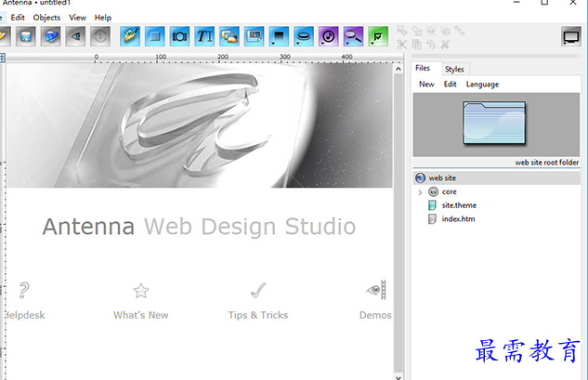Open the monitor display dropdown

(x=570, y=37)
